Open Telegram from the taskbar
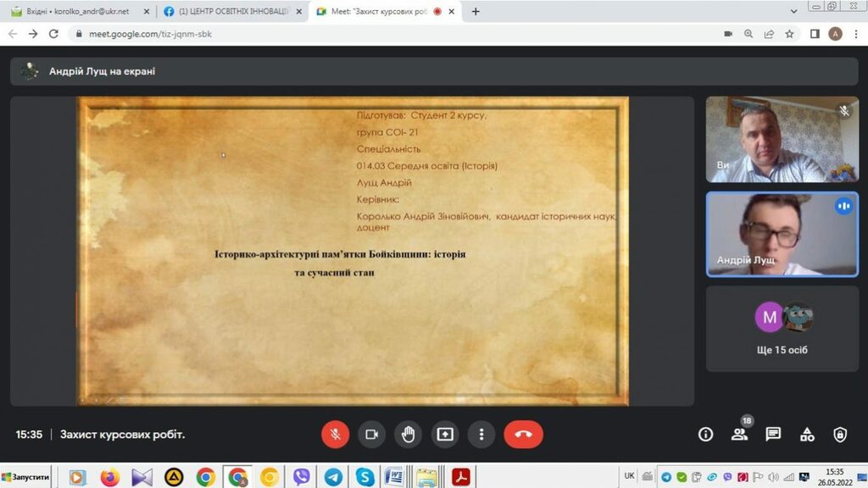 [x=333, y=477]
